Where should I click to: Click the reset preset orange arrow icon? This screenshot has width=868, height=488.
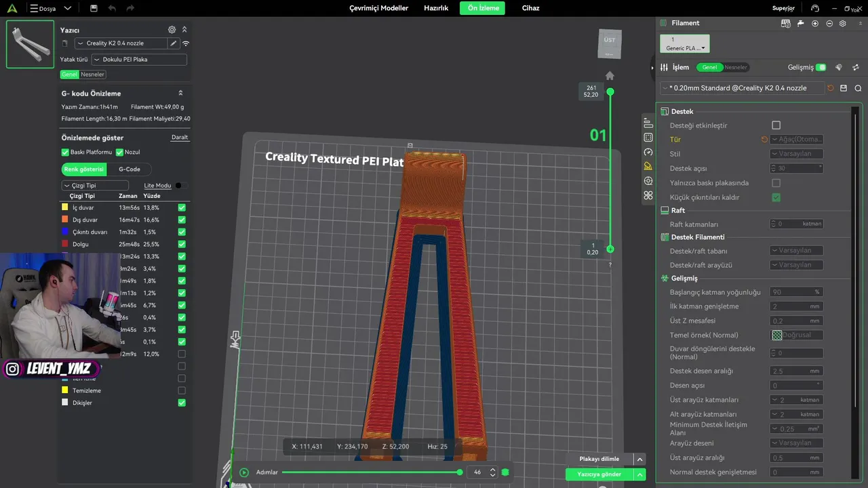coord(831,88)
